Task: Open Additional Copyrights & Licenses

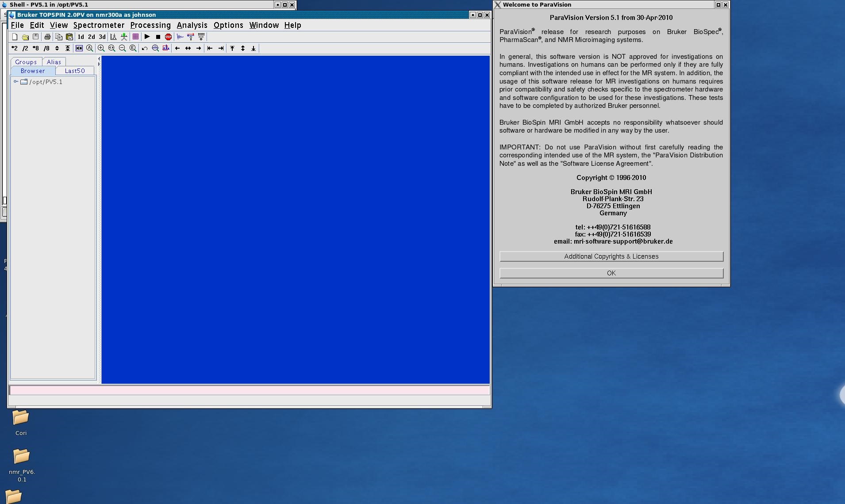Action: [x=611, y=256]
